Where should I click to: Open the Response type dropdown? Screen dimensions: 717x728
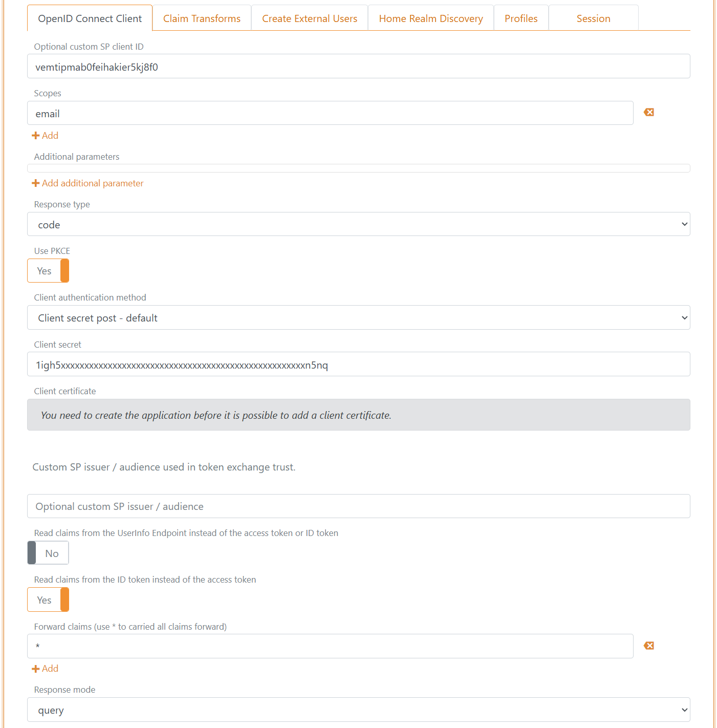tap(359, 224)
